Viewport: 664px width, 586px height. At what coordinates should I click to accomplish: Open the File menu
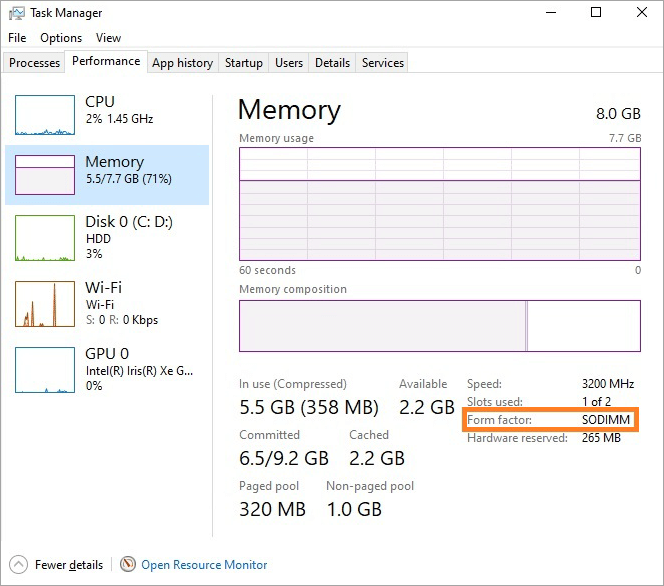pos(17,38)
